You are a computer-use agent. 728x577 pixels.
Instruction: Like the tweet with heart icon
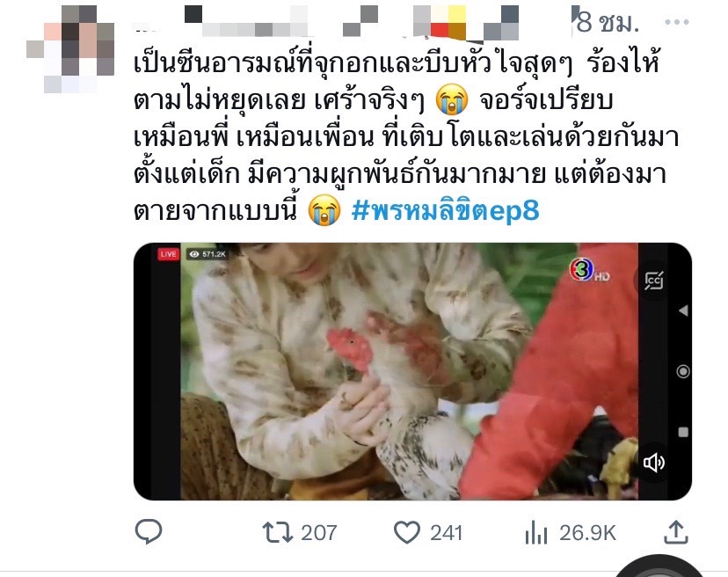tap(407, 532)
